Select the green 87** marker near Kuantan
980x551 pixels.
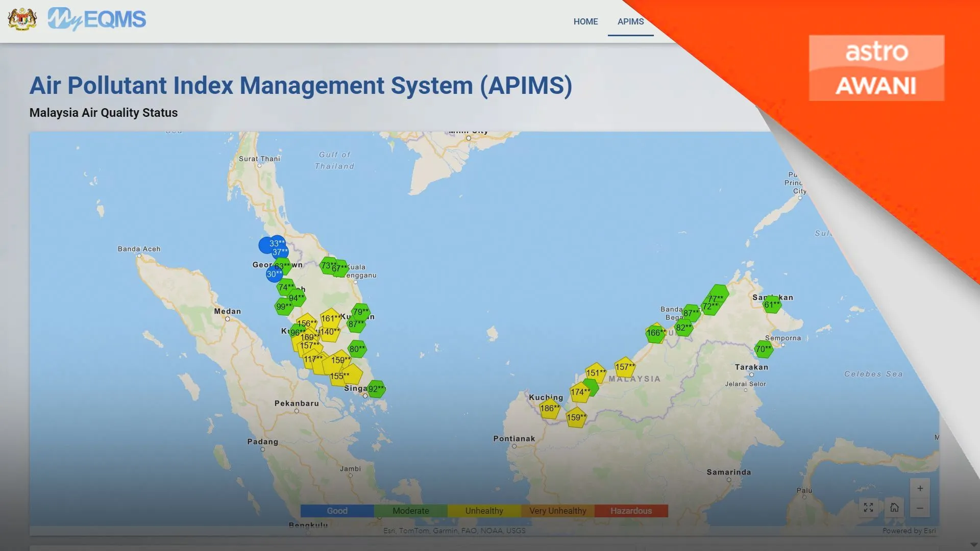[x=356, y=324]
